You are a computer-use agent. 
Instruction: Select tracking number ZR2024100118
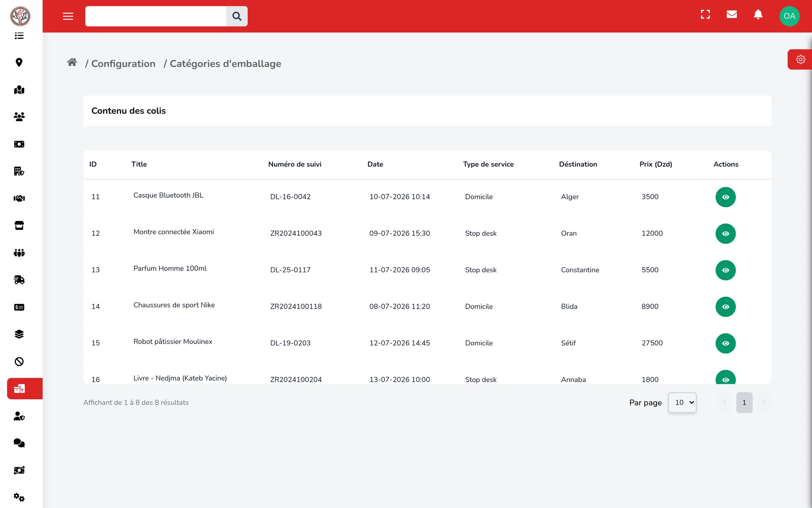(x=296, y=306)
